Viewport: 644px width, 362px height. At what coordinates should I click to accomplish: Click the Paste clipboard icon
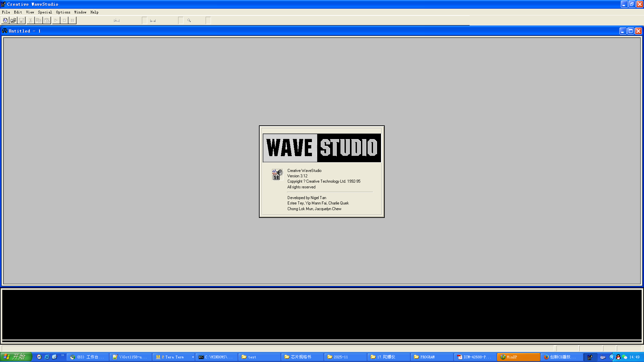coord(47,20)
